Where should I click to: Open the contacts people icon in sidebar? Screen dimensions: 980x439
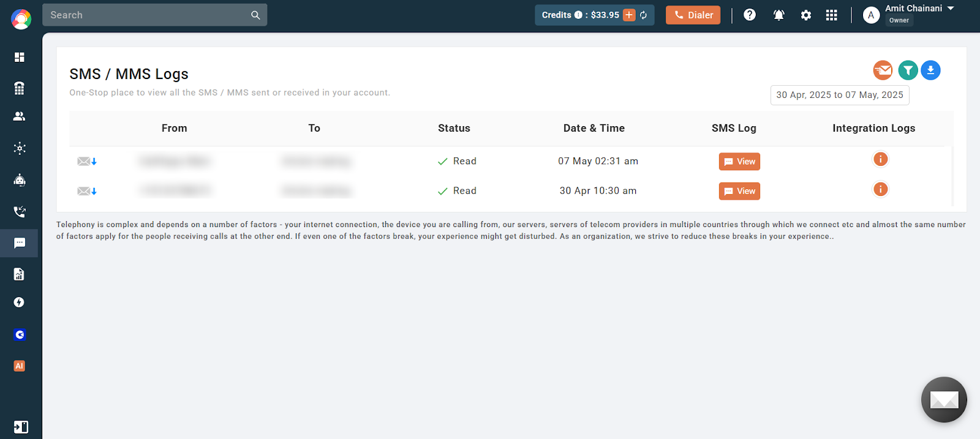20,116
